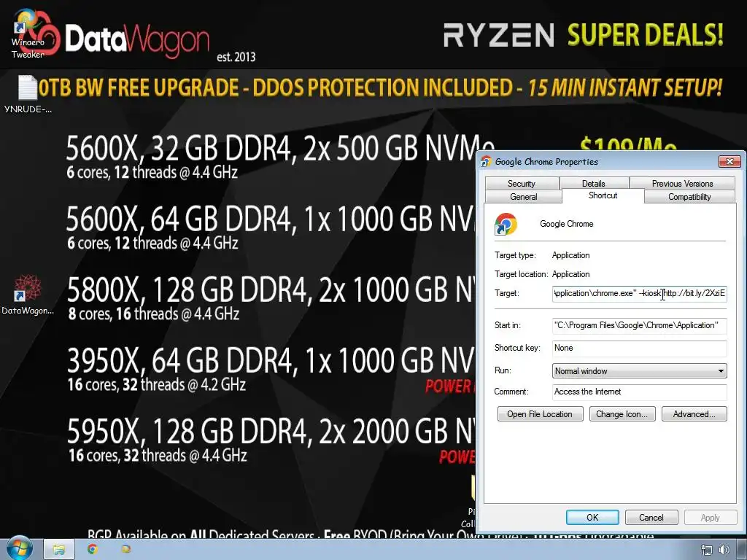Screen dimensions: 747x560
Task: Switch to the Security tab
Action: pos(522,183)
